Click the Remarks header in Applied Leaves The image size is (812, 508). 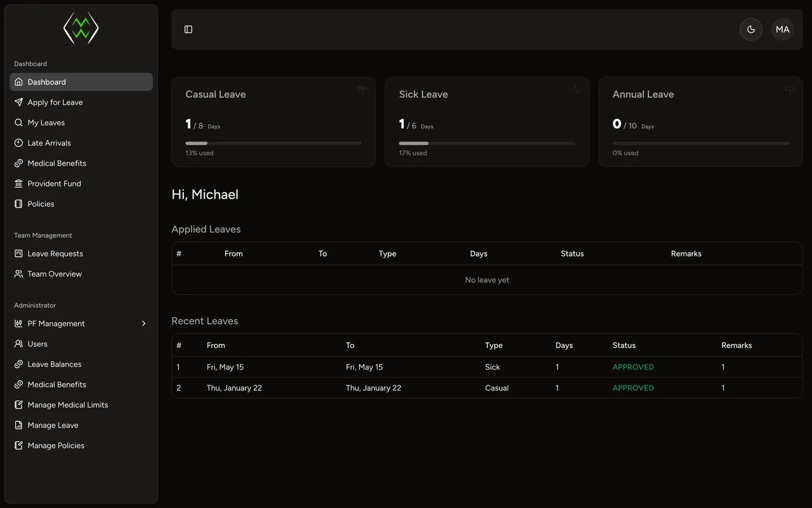coord(686,253)
